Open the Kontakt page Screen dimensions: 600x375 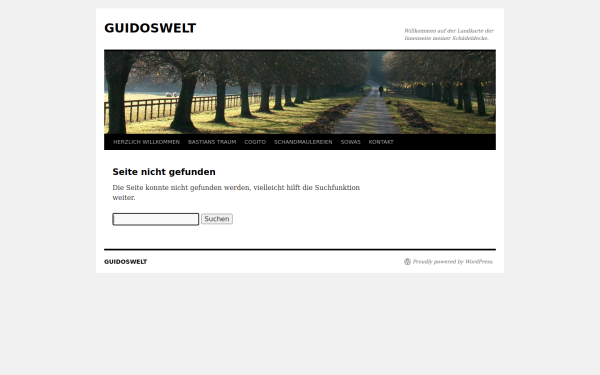[381, 142]
